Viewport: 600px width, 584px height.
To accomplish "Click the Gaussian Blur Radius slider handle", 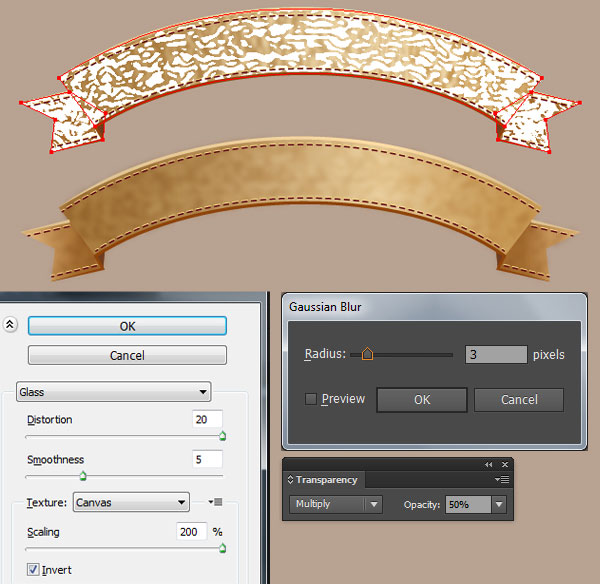I will pyautogui.click(x=367, y=354).
